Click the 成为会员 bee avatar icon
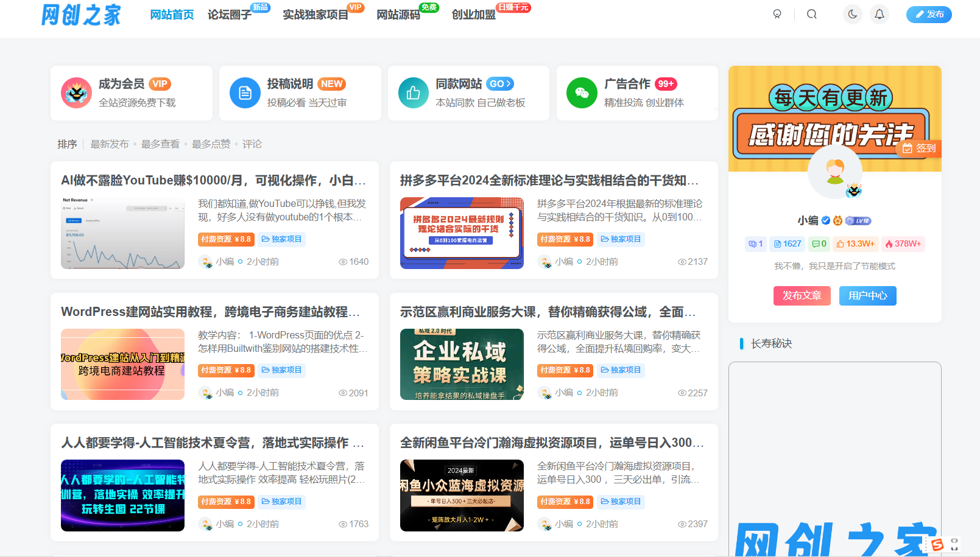980x557 pixels. [76, 93]
